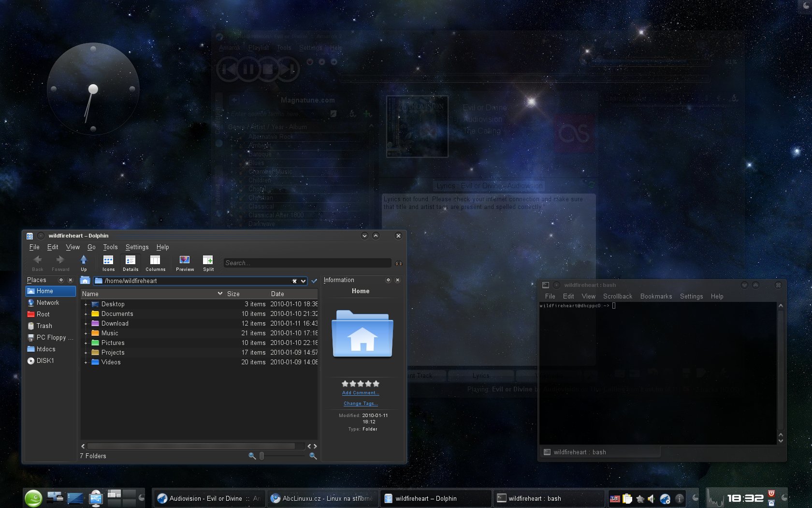Sort files by the Name column header
The height and width of the screenshot is (508, 812).
(x=152, y=294)
